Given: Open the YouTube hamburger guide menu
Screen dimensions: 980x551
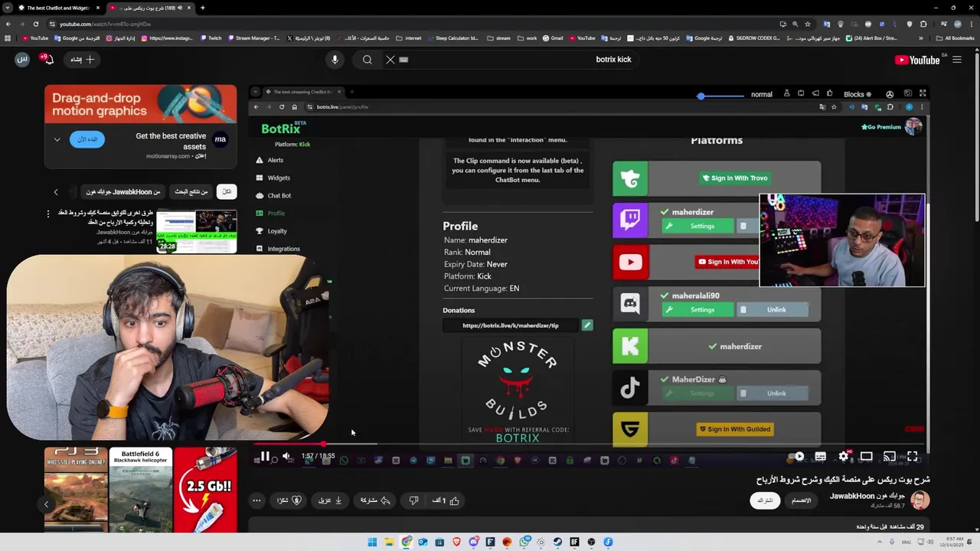Looking at the screenshot, I should [x=957, y=60].
